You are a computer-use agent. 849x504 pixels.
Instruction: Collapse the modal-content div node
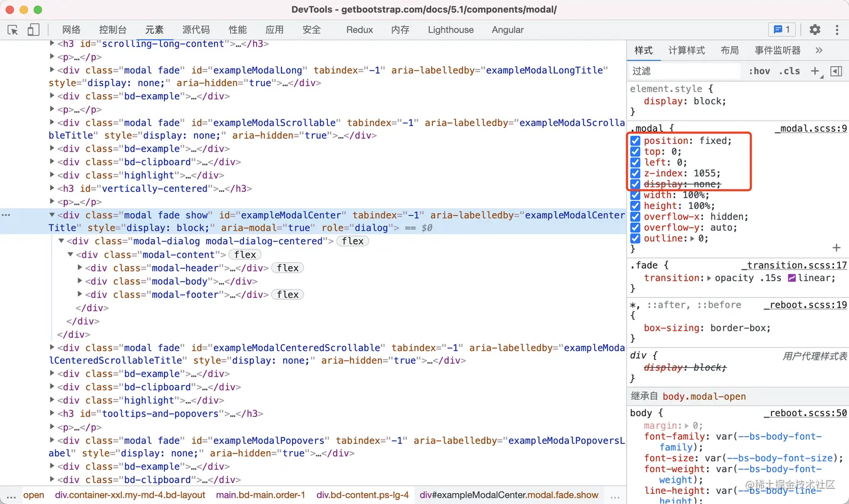[70, 254]
